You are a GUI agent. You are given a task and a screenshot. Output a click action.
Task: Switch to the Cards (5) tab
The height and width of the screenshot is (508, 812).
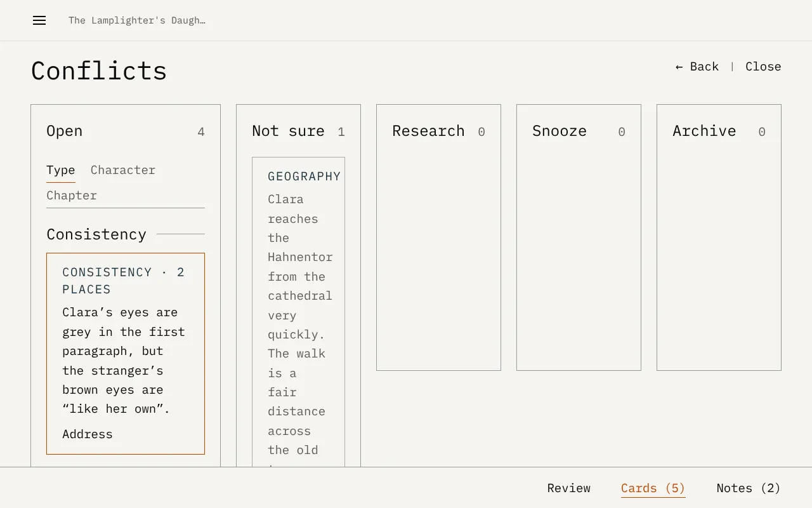coord(653,488)
